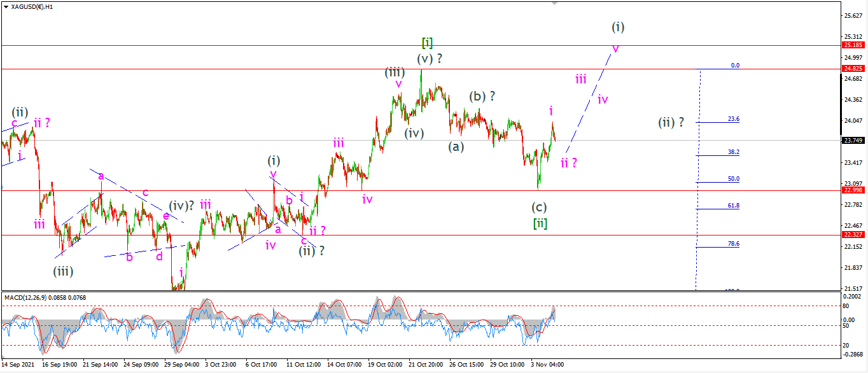The height and width of the screenshot is (373, 868).
Task: Click the "3 Nov 04:00" date label
Action: (x=546, y=365)
